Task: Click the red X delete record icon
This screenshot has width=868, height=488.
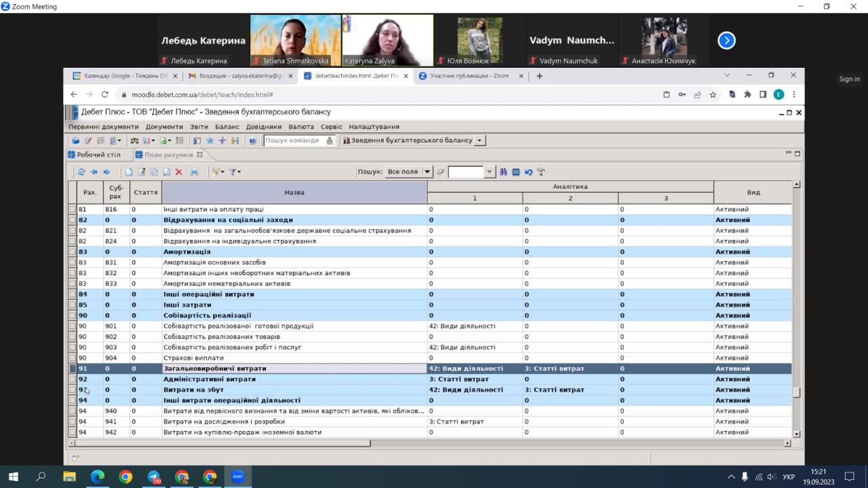Action: point(179,172)
